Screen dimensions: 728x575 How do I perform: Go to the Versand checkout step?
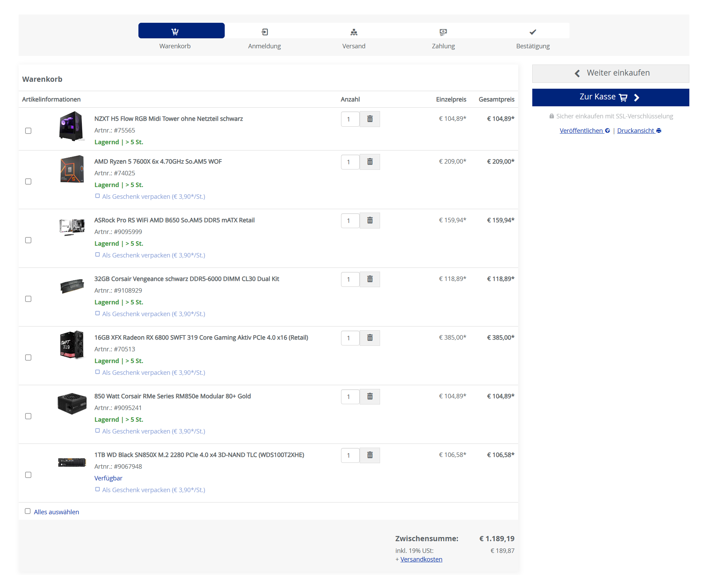click(353, 32)
